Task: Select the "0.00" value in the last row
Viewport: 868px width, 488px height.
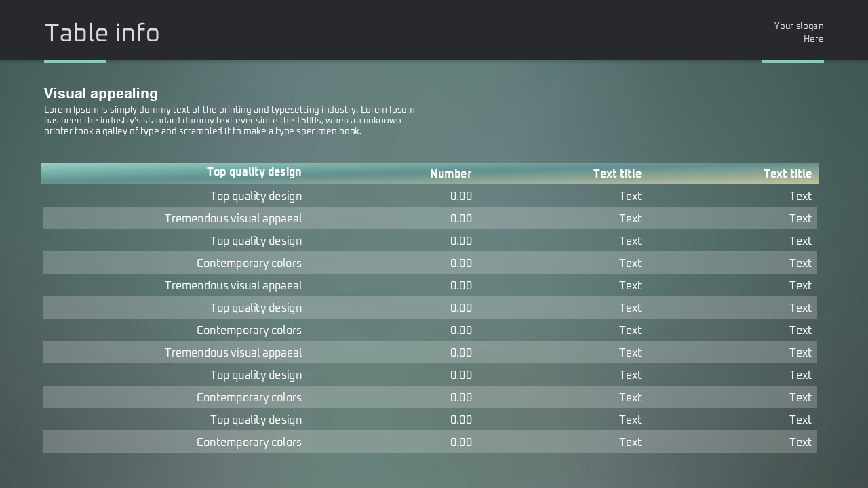Action: pyautogui.click(x=461, y=442)
